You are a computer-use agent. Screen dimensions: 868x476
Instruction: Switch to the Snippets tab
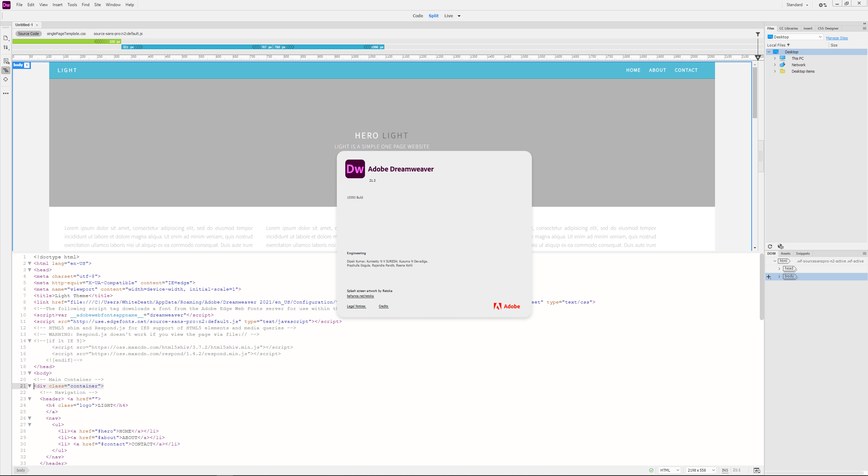point(803,254)
